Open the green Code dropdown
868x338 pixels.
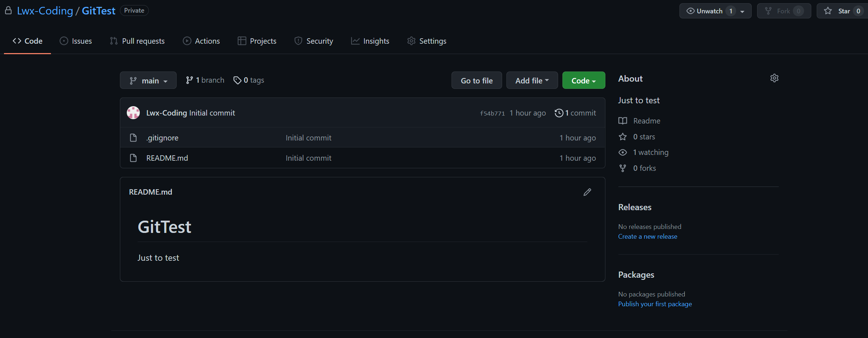pyautogui.click(x=583, y=80)
